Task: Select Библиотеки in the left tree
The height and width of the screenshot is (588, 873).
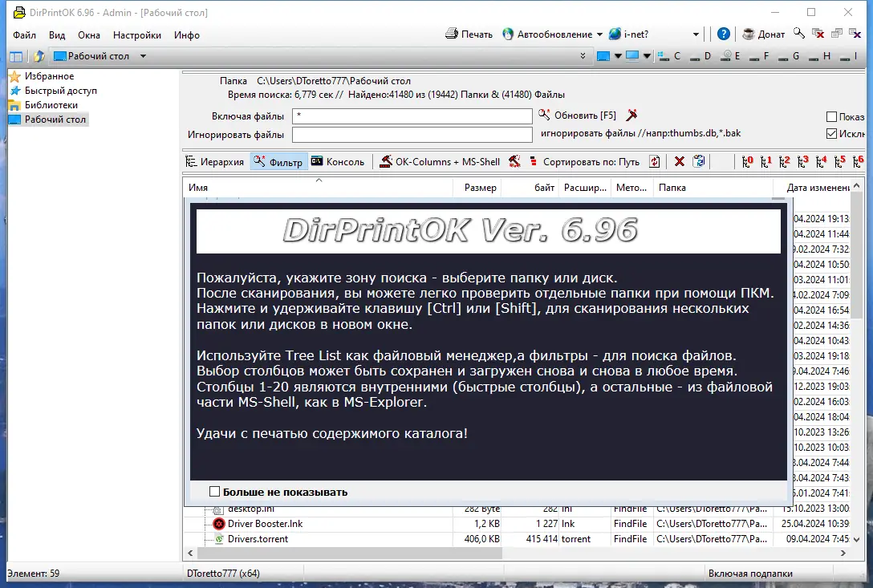Action: (44, 105)
